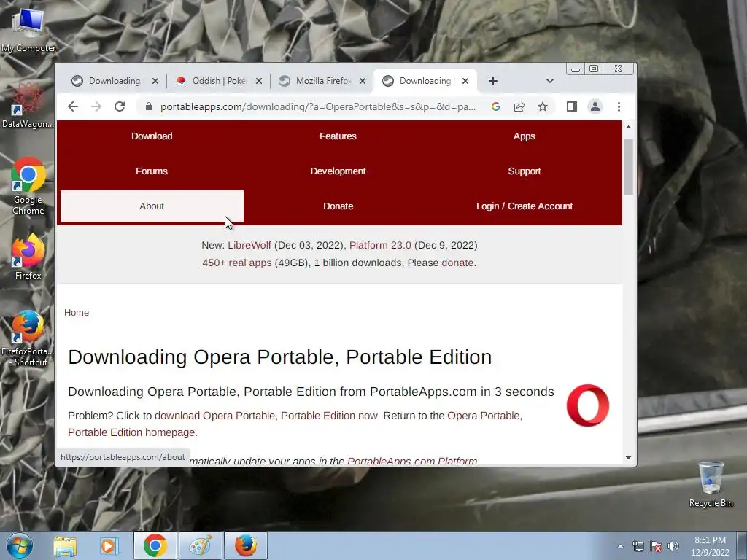Open the Development menu item
The image size is (747, 560).
[x=338, y=171]
